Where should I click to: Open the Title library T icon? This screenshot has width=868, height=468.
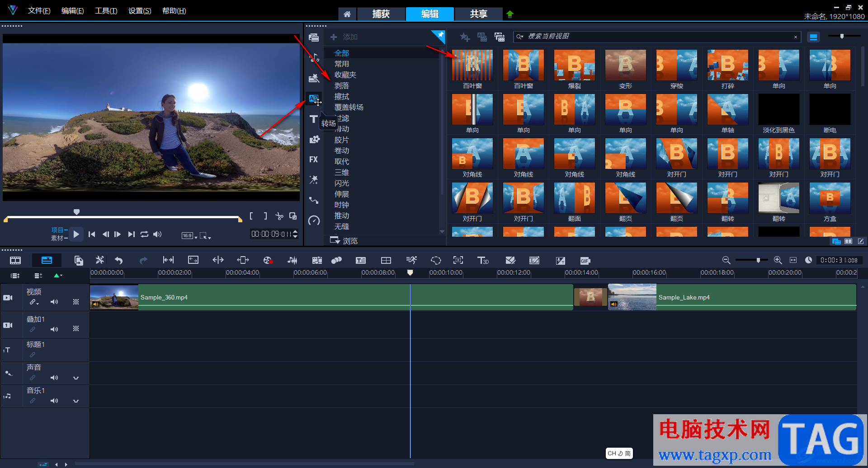point(313,119)
